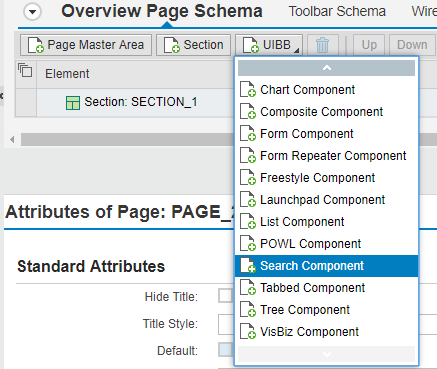Click the SECTION_1 table icon
Viewport: 437px width, 369px height.
click(73, 103)
